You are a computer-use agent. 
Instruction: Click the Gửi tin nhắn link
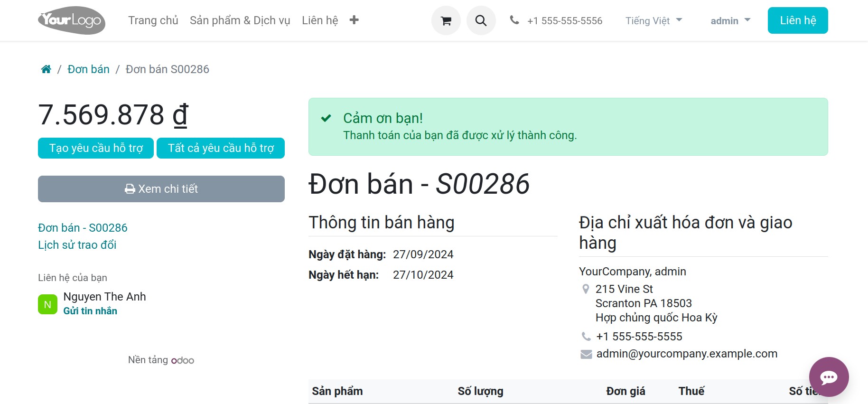(90, 311)
